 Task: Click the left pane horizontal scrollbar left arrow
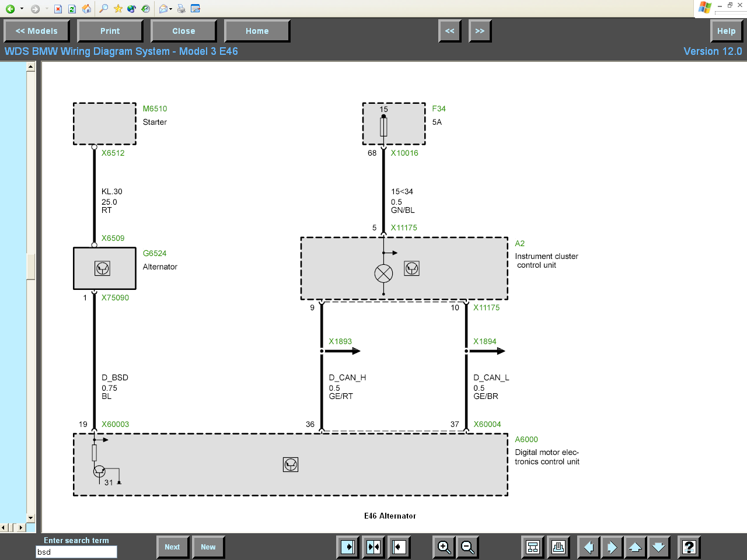(4, 527)
